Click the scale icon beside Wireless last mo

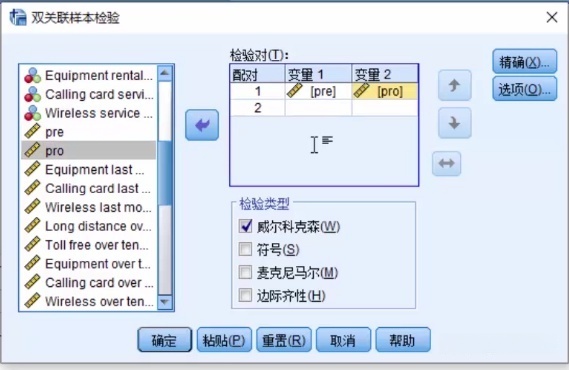[x=32, y=207]
